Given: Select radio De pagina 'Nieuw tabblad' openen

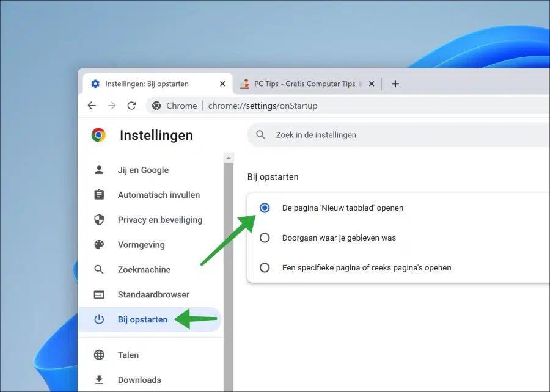Looking at the screenshot, I should point(265,208).
